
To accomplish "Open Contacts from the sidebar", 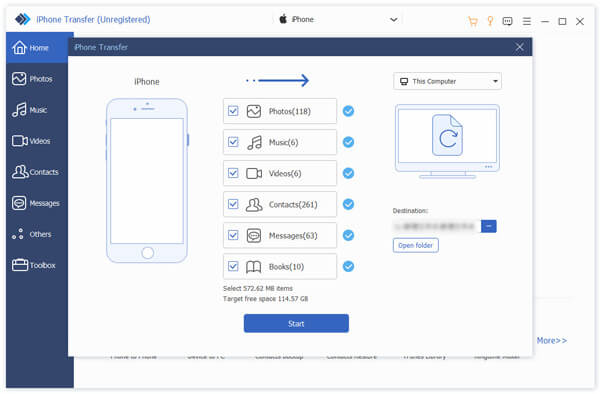I will tap(37, 172).
